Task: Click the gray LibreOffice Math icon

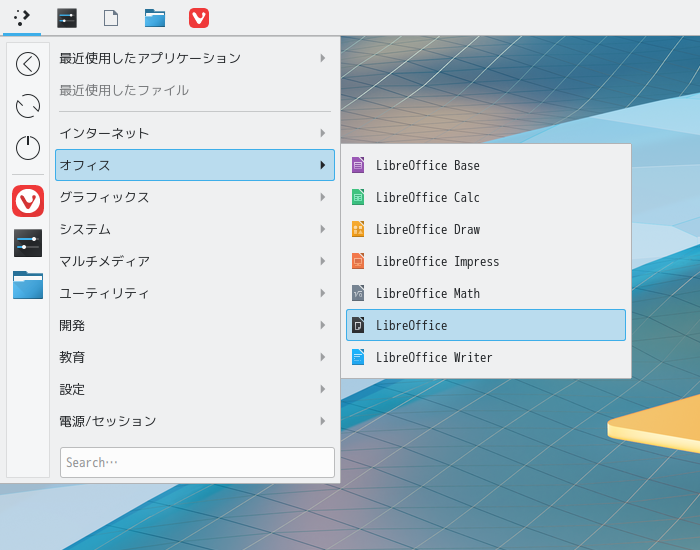Action: pos(358,293)
